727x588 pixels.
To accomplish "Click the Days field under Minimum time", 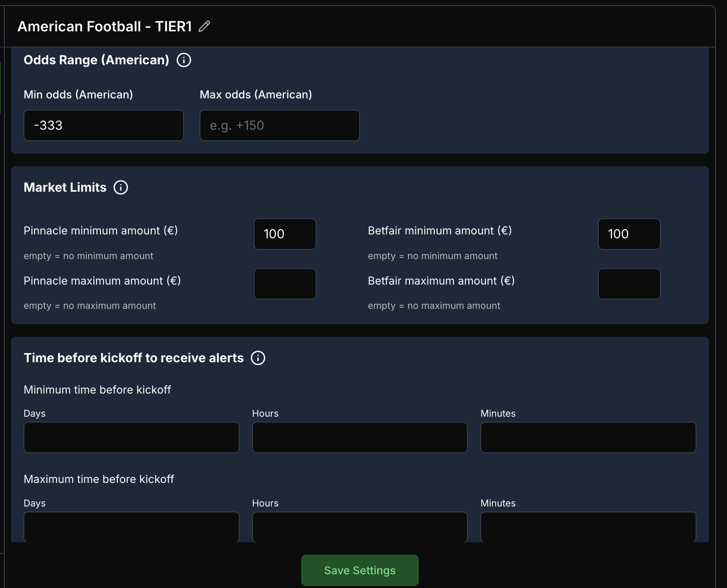I will (131, 437).
